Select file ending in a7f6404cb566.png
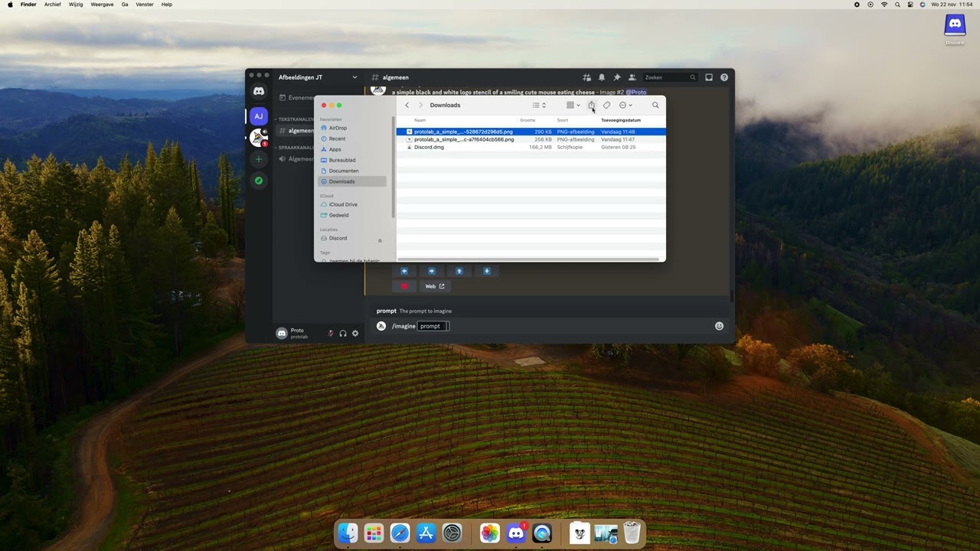 (x=531, y=139)
